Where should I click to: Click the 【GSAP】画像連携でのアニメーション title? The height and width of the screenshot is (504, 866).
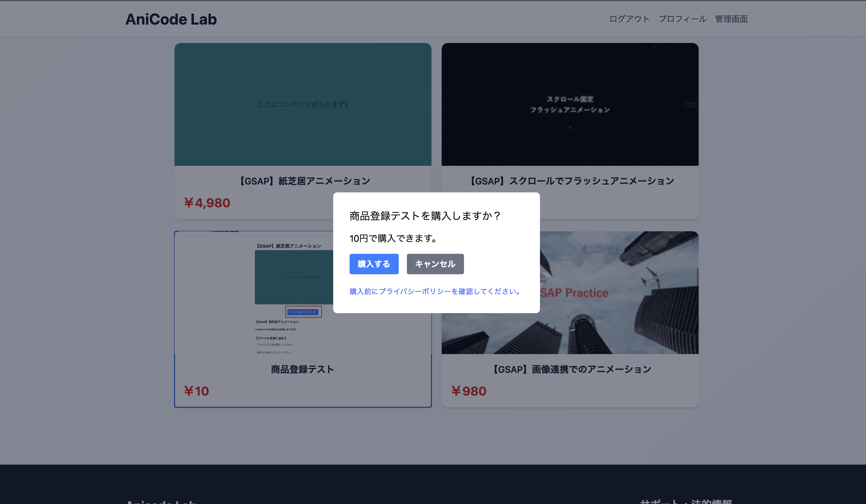[x=571, y=369]
